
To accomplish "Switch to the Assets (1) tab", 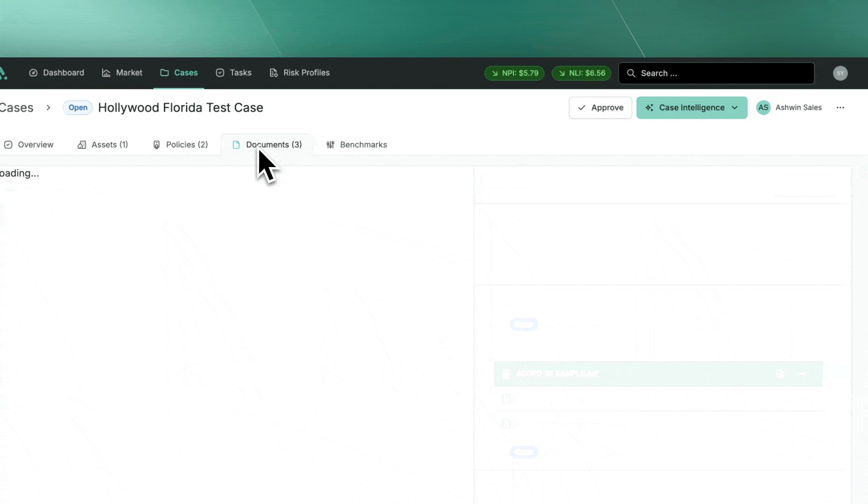I will tap(103, 145).
